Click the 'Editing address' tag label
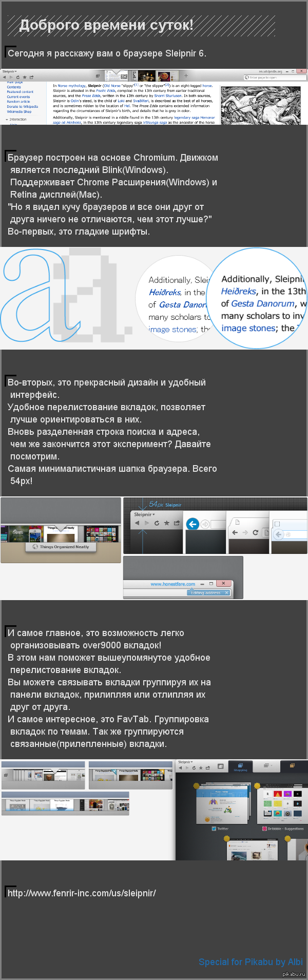308x980 pixels. click(x=206, y=593)
